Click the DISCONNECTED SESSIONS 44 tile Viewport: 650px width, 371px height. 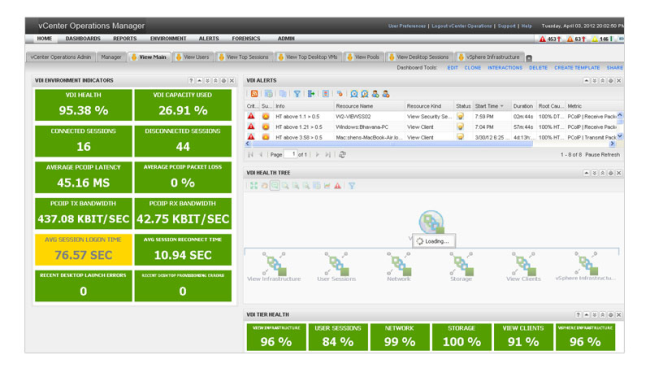(x=183, y=141)
